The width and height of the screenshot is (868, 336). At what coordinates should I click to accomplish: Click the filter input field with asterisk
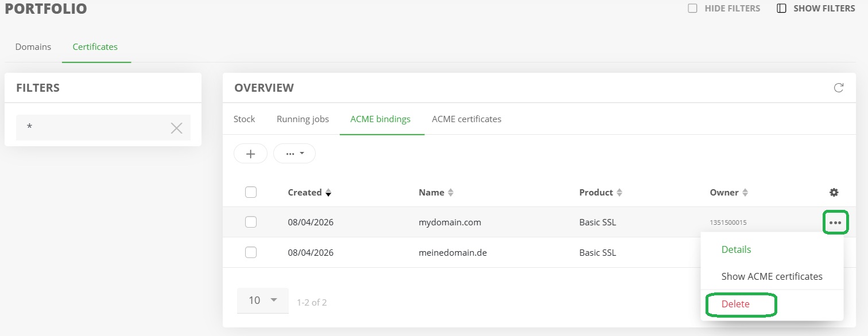(103, 127)
